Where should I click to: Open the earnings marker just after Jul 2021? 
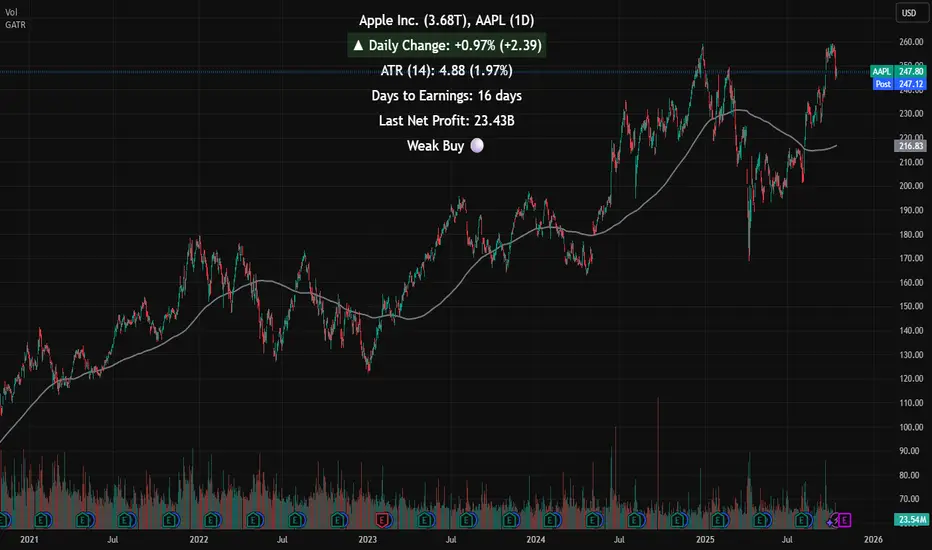(125, 521)
